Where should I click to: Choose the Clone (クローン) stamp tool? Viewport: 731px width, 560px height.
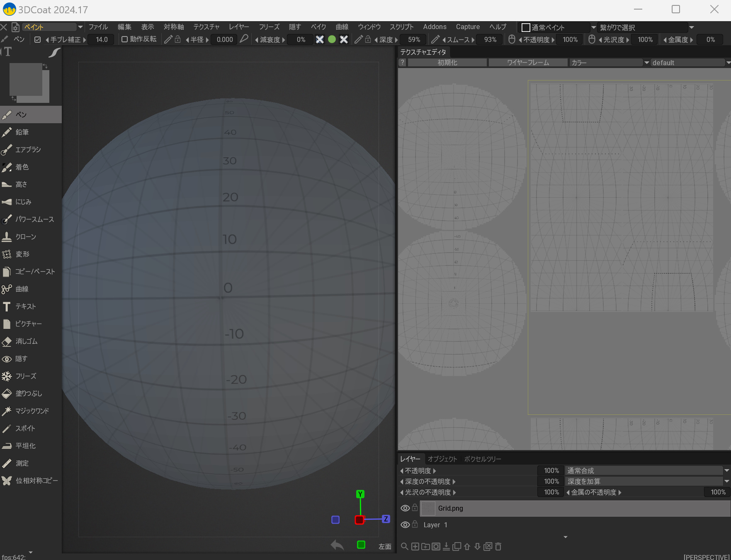point(26,237)
